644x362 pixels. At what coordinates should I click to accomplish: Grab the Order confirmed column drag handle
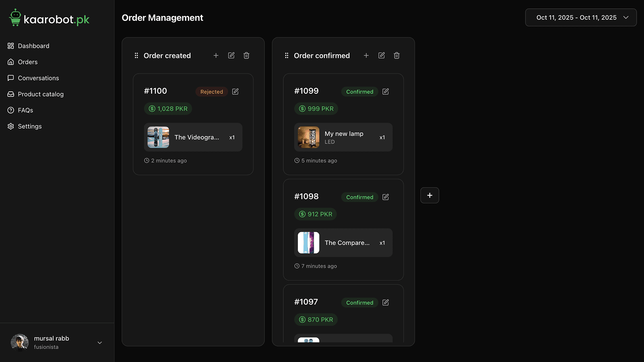click(287, 56)
